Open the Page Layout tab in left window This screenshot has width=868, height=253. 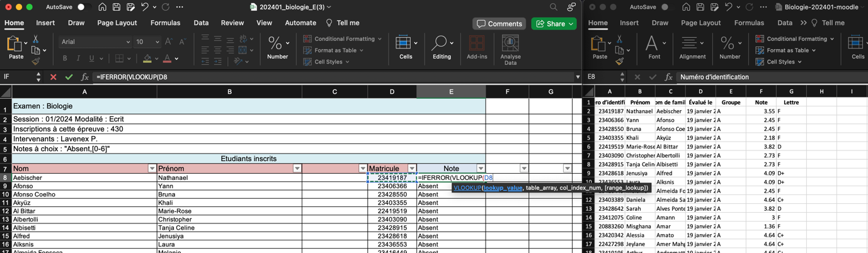point(117,23)
